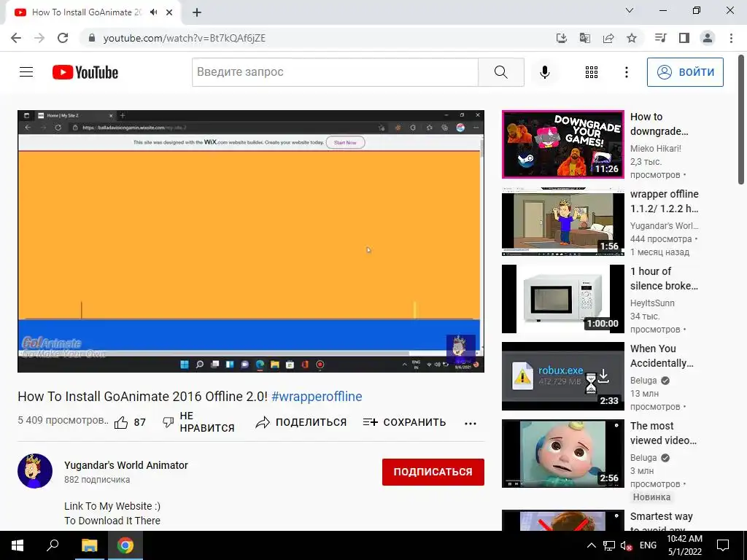Open the YouTube hamburger guide menu
This screenshot has height=560, width=747.
[x=26, y=72]
